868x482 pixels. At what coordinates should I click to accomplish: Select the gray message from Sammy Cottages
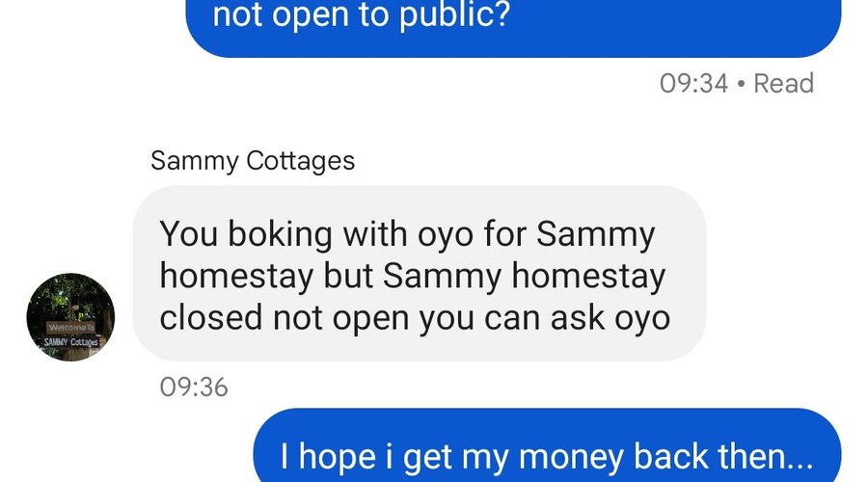point(420,274)
